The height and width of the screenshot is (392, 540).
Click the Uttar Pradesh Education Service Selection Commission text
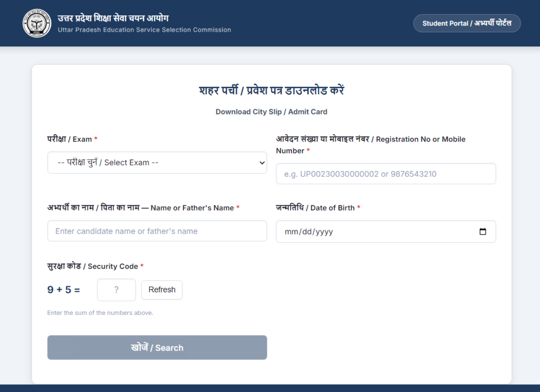point(144,30)
